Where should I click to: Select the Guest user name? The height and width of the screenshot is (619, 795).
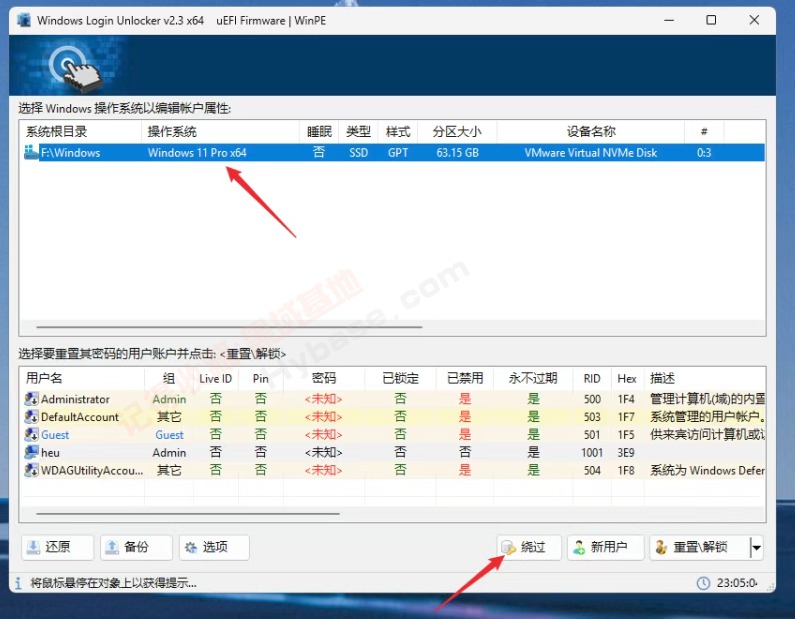(x=55, y=435)
